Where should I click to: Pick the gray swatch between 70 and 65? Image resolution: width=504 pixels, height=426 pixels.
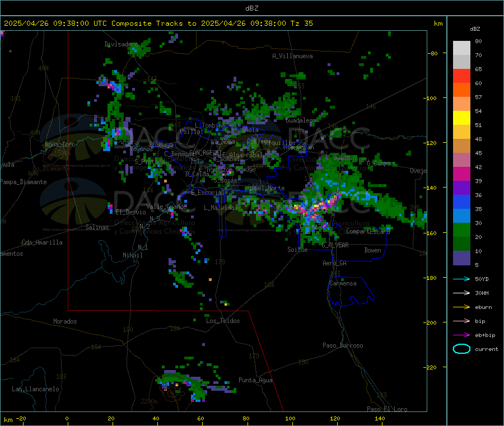point(461,62)
